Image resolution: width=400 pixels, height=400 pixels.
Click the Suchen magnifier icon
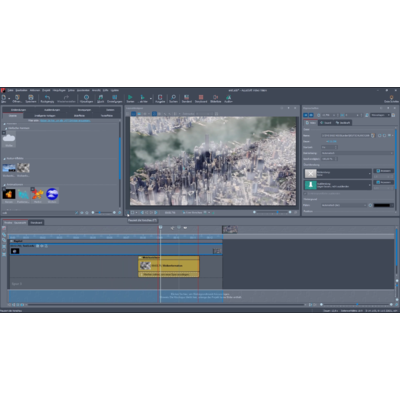pyautogui.click(x=173, y=99)
